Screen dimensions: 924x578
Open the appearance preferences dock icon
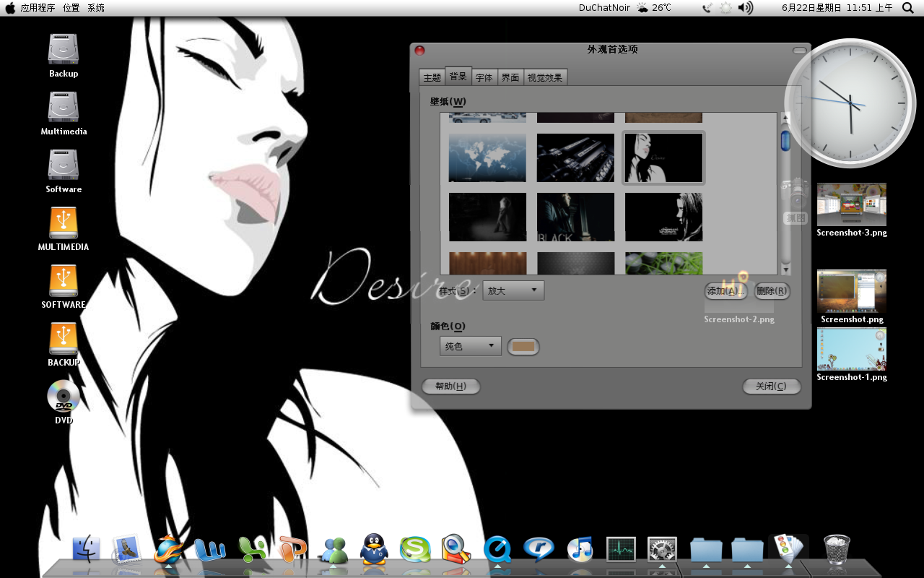[788, 549]
